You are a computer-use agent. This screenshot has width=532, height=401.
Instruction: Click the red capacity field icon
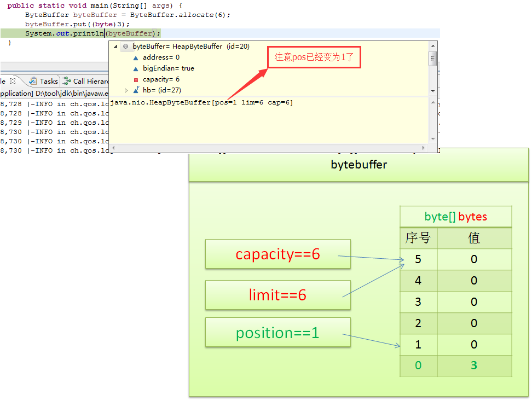point(136,80)
